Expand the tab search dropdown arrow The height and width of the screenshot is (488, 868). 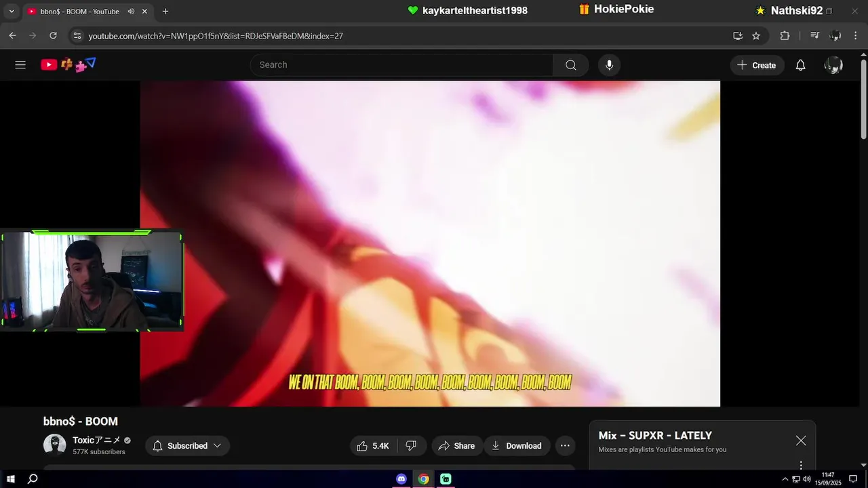11,12
